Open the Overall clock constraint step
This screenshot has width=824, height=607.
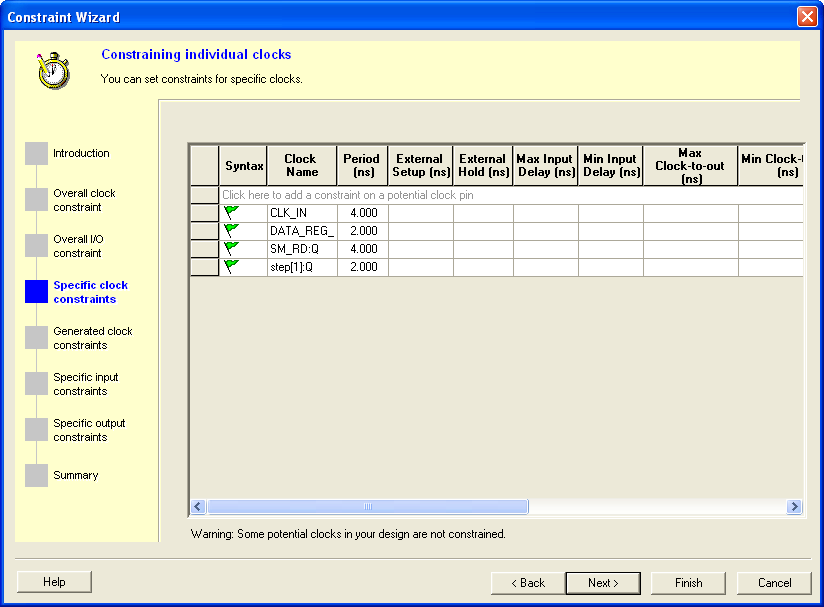click(x=70, y=200)
